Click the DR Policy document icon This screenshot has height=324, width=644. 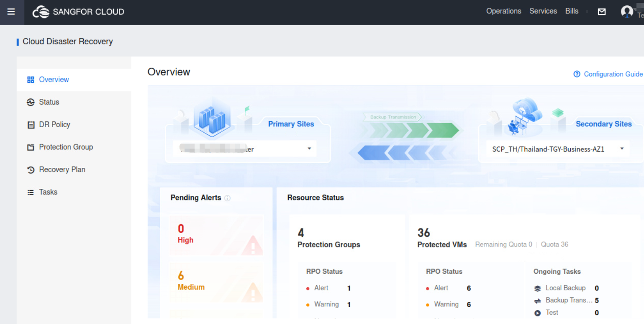coord(31,125)
